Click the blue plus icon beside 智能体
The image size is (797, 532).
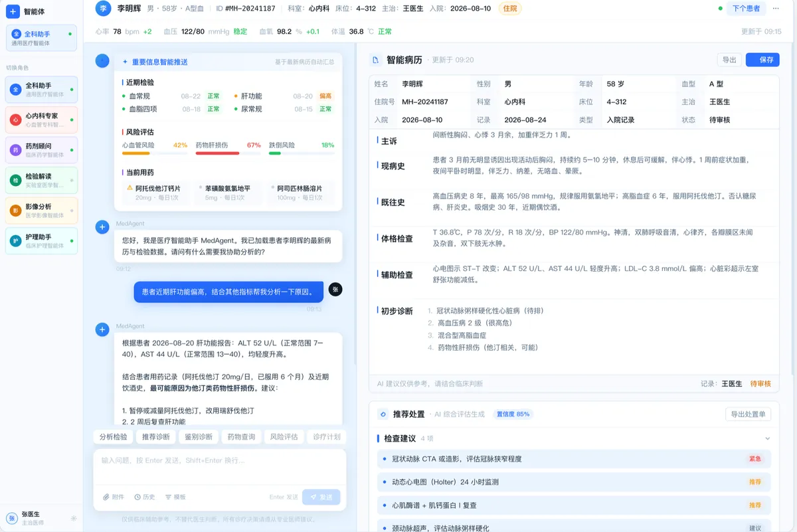point(13,11)
